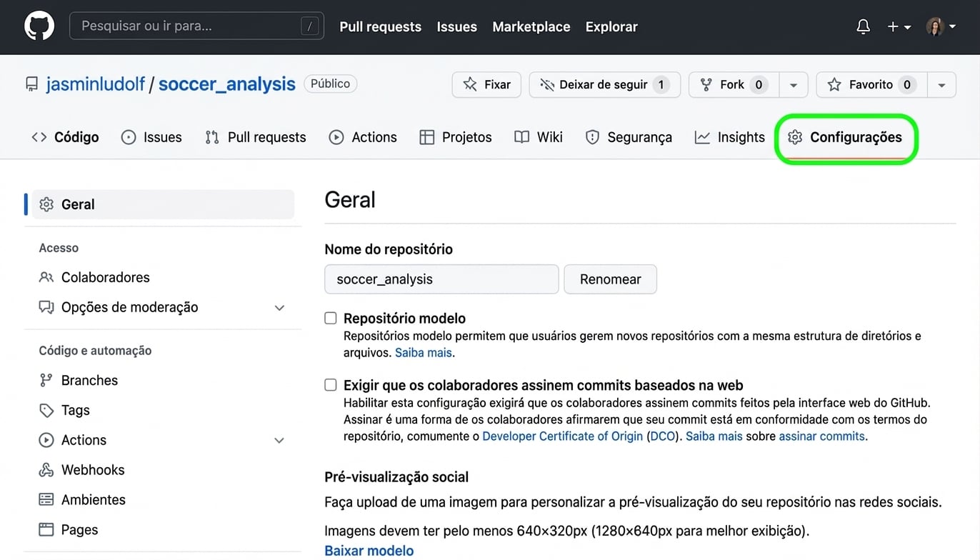Click the Pull requests icon in the repo tabs
This screenshot has width=980, height=560.
pos(212,137)
